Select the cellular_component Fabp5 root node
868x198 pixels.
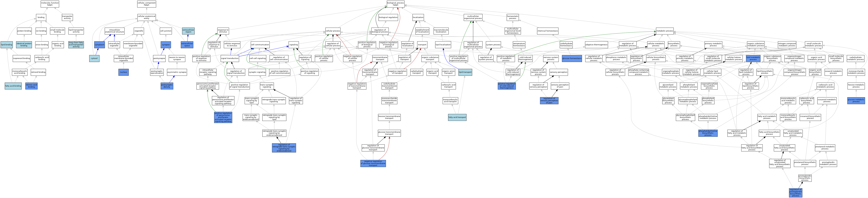147,4
